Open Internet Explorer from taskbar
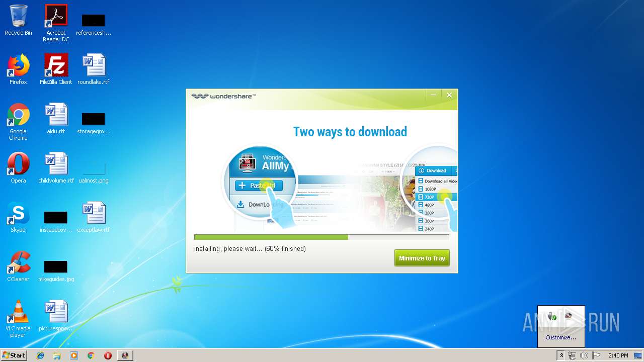This screenshot has height=362, width=644. pos(40,355)
